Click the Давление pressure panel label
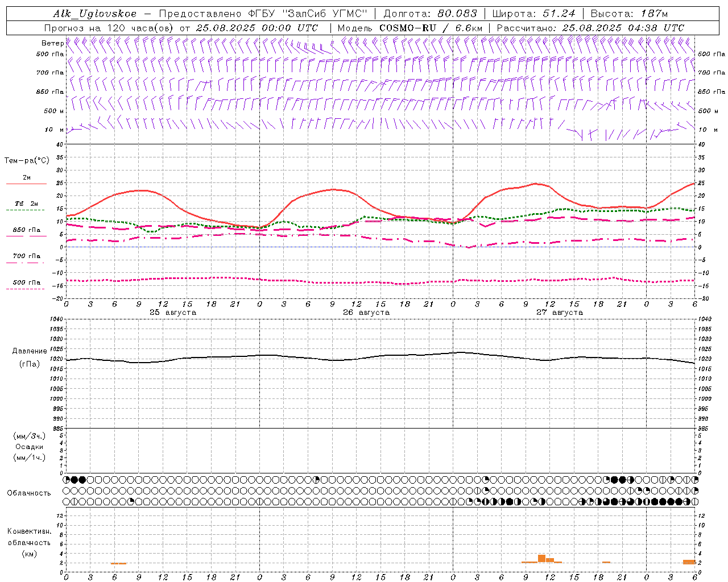The width and height of the screenshot is (728, 582). pos(30,351)
